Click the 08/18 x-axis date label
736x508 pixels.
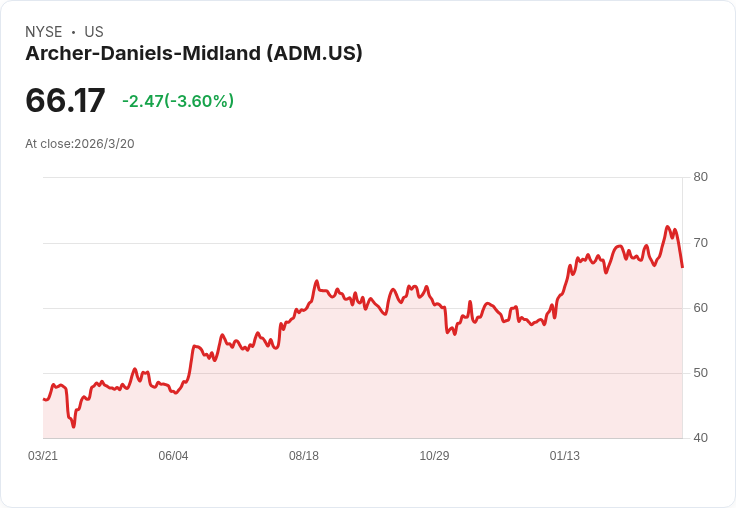[304, 455]
